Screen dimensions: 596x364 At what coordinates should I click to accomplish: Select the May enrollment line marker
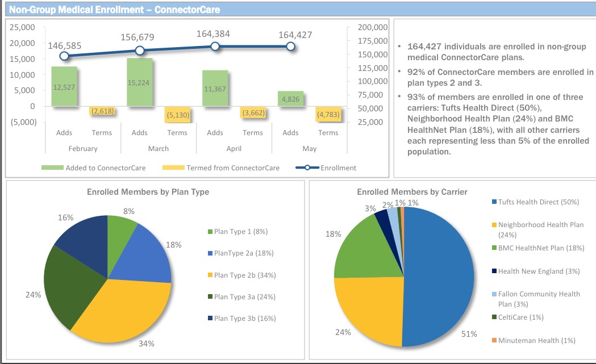(290, 47)
